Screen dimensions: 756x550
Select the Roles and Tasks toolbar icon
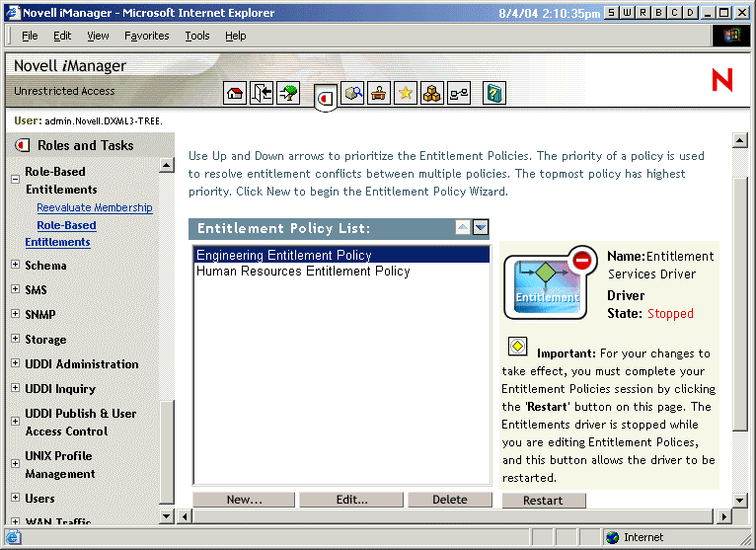click(x=326, y=98)
